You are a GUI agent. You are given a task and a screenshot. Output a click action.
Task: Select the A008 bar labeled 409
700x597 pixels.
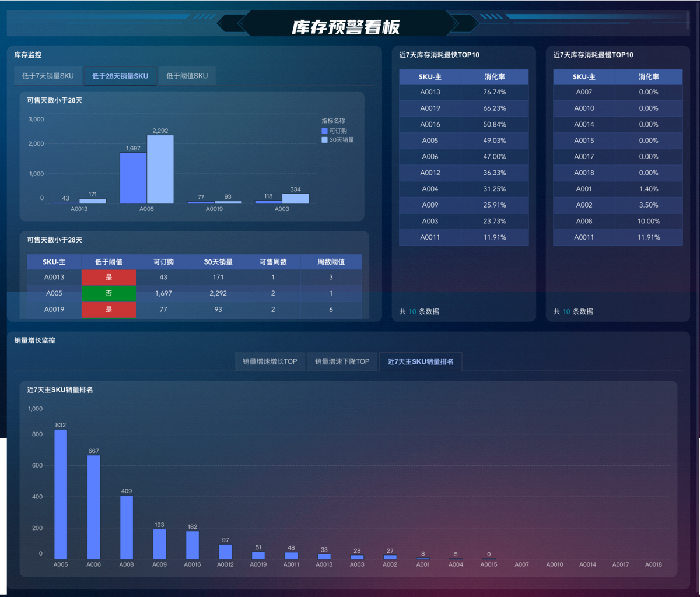pyautogui.click(x=127, y=527)
